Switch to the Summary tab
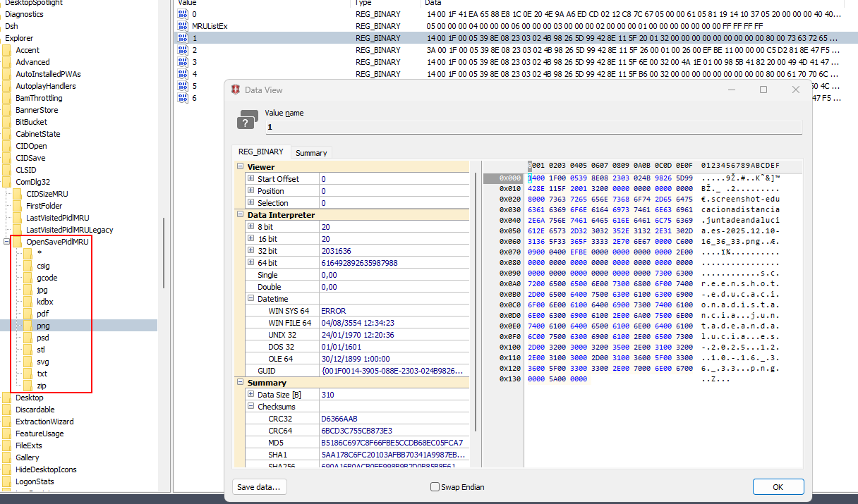858x504 pixels. [x=311, y=153]
